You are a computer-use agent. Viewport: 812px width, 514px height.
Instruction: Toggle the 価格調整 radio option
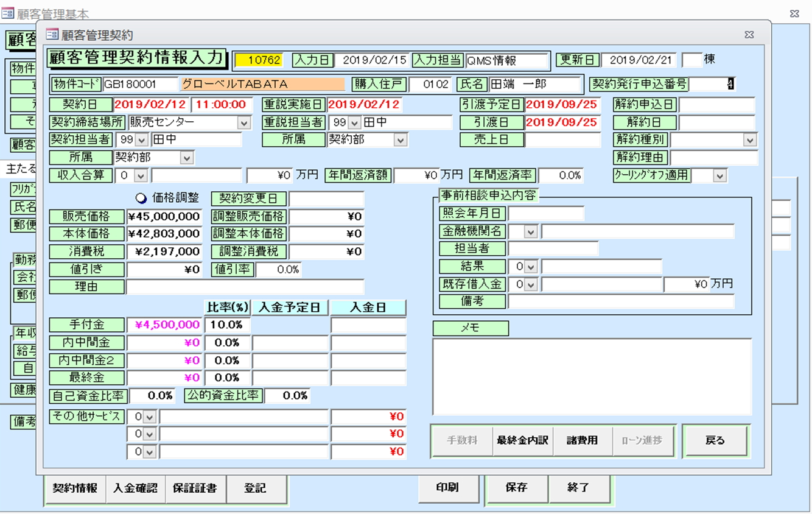[141, 198]
